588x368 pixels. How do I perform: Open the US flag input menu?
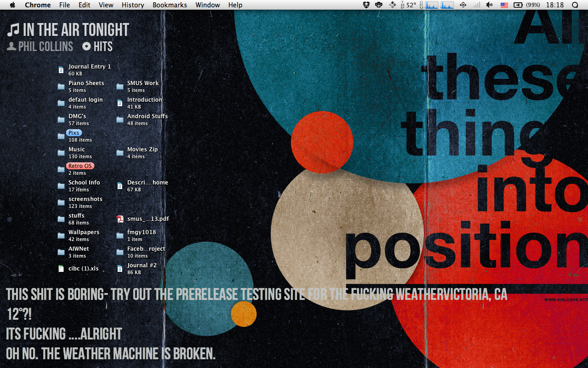[504, 5]
